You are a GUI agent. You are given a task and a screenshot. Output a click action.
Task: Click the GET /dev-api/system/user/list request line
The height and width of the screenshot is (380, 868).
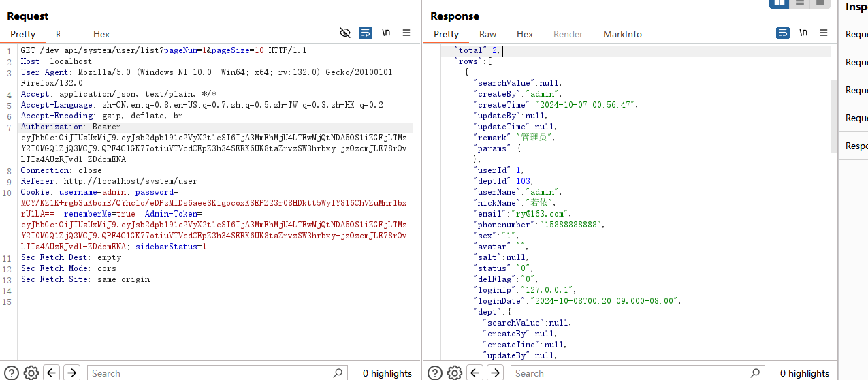pos(164,50)
